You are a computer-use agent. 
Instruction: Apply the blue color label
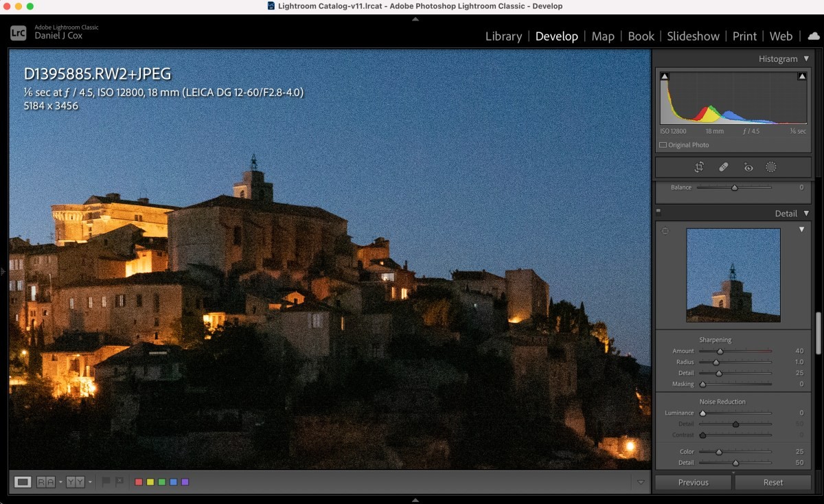point(174,482)
